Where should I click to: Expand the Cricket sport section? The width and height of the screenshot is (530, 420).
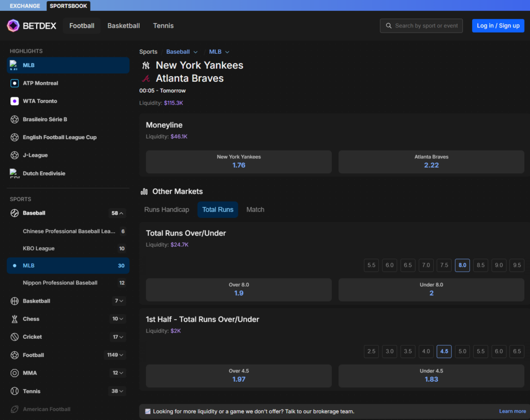click(x=118, y=337)
